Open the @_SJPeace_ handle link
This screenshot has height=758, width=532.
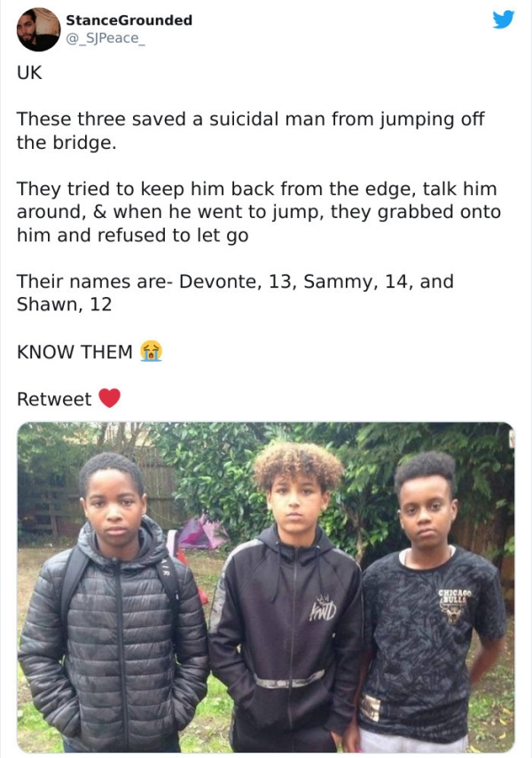(x=105, y=38)
